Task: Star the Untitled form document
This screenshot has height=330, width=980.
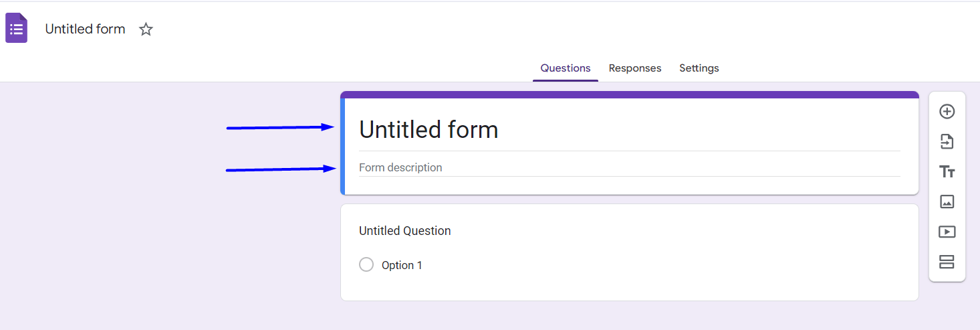Action: click(x=146, y=29)
